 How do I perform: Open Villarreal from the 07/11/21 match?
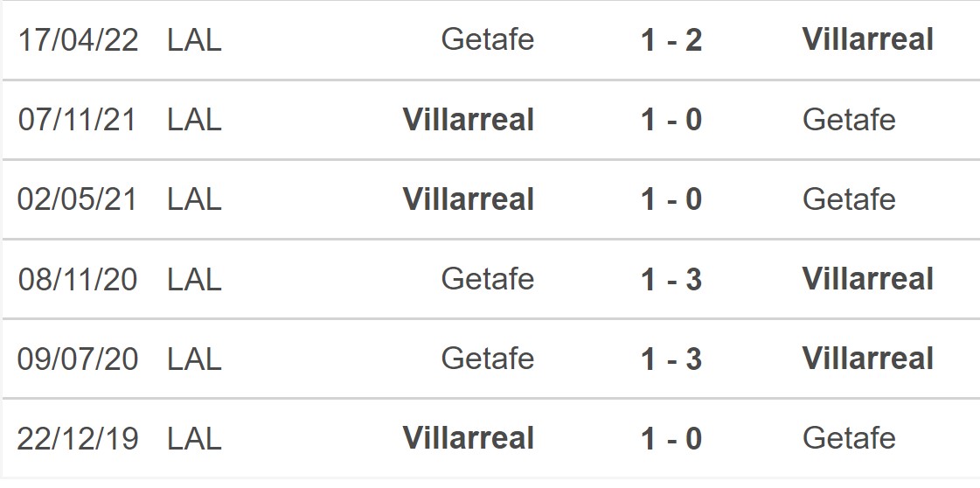469,120
